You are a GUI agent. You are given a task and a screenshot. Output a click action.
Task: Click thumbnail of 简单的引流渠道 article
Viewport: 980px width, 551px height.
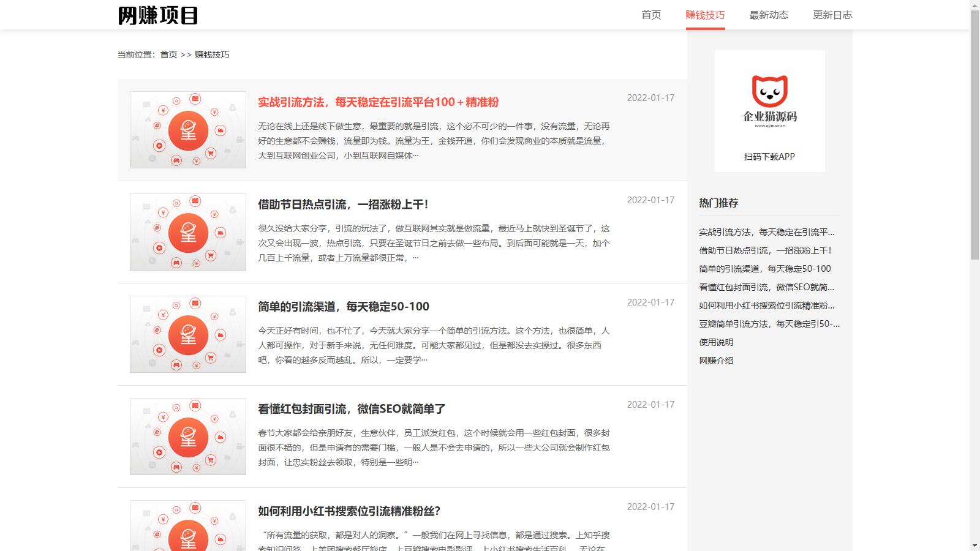pyautogui.click(x=188, y=334)
